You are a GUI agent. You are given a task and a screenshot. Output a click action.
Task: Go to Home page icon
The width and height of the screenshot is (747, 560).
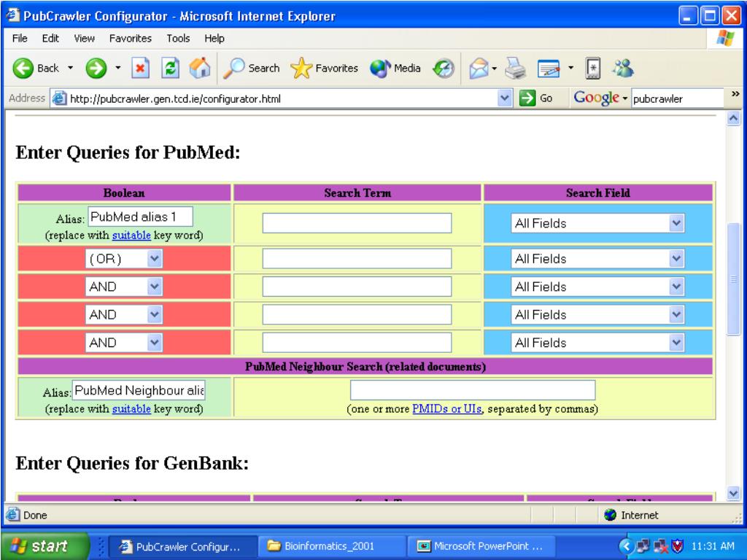200,68
